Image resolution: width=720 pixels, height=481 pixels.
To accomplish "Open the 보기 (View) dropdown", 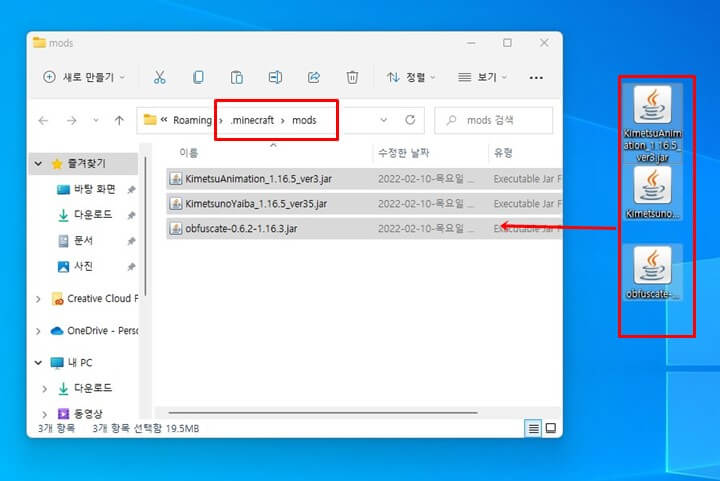I will pos(482,77).
